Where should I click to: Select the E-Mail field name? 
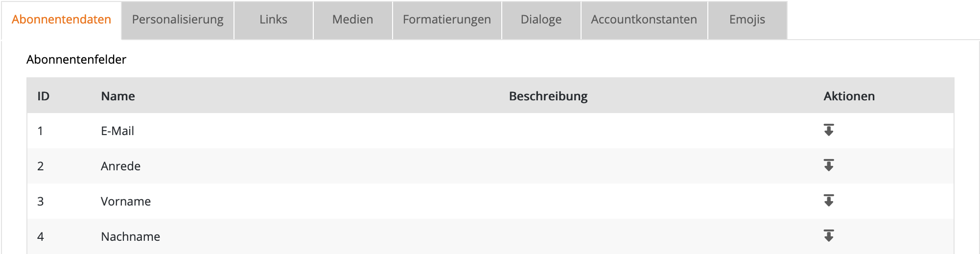tap(117, 131)
